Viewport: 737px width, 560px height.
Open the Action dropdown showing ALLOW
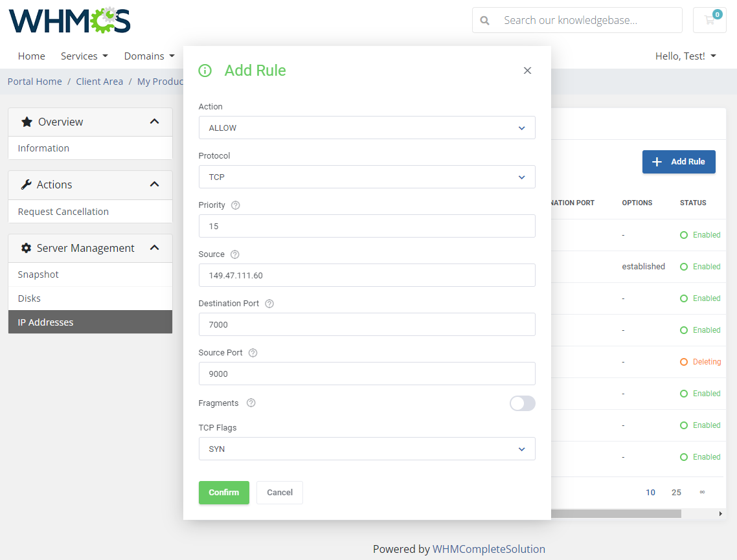[x=367, y=128]
